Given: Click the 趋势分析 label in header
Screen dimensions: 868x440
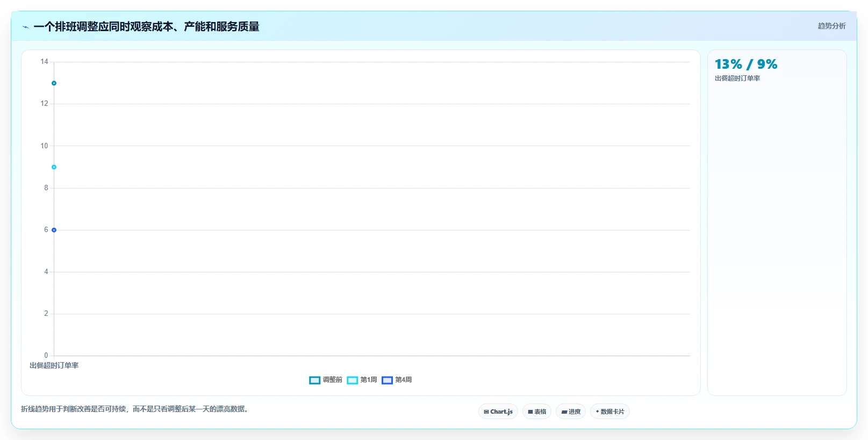Looking at the screenshot, I should [831, 26].
